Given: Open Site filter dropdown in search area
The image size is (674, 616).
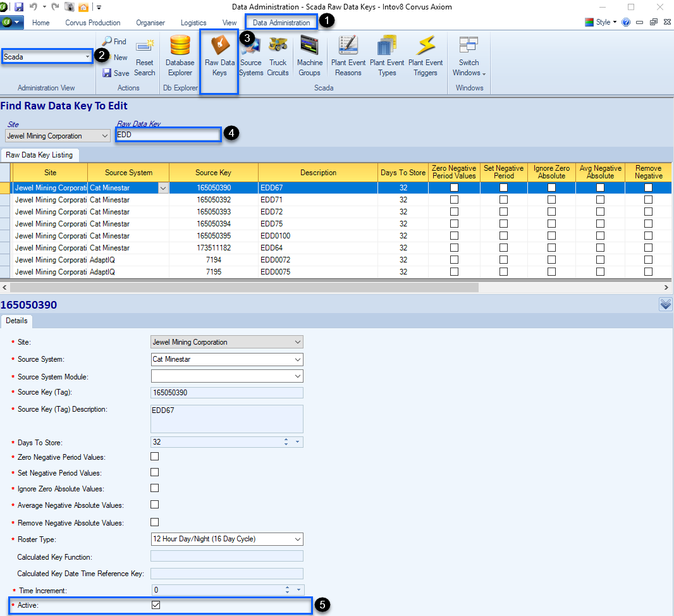Looking at the screenshot, I should pyautogui.click(x=104, y=136).
